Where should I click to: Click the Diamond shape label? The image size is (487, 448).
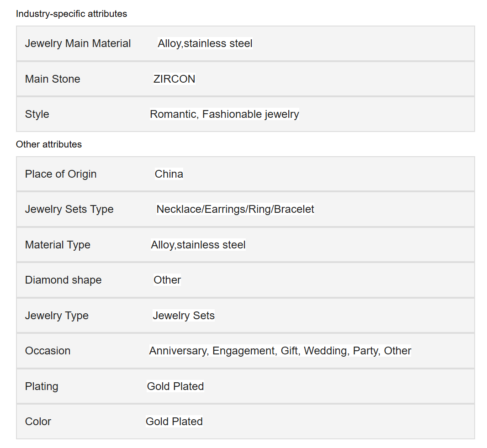pos(64,280)
